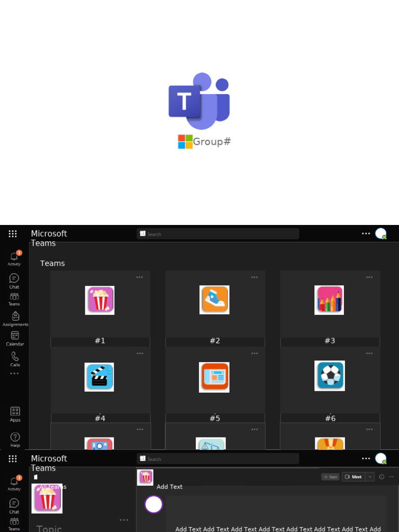Viewport: 399px width, 532px height.
Task: Open the medal icon team tile
Action: pos(330,444)
